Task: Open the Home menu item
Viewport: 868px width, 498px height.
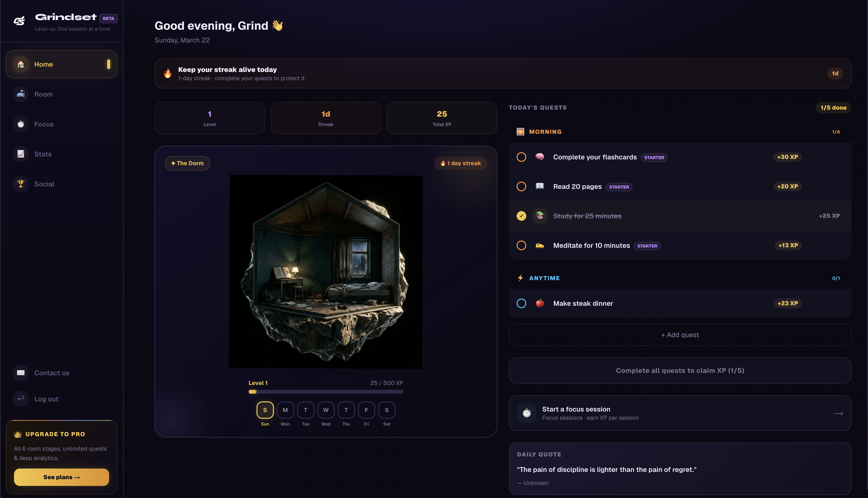Action: point(62,64)
